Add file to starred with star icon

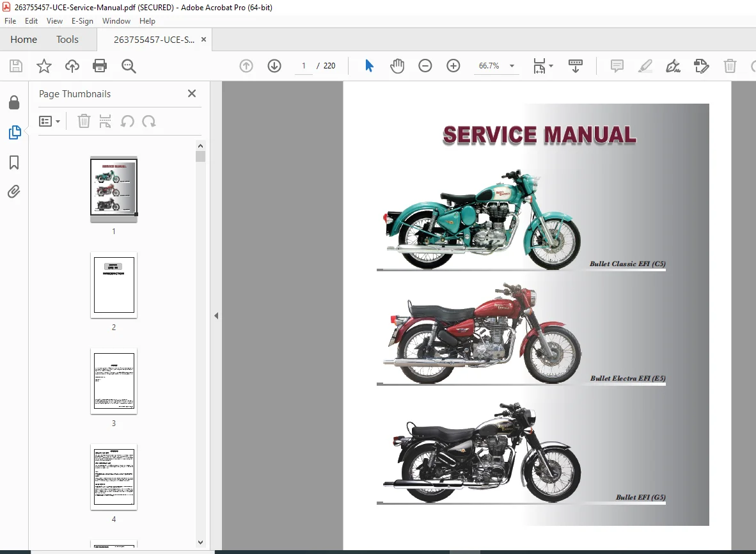tap(44, 66)
